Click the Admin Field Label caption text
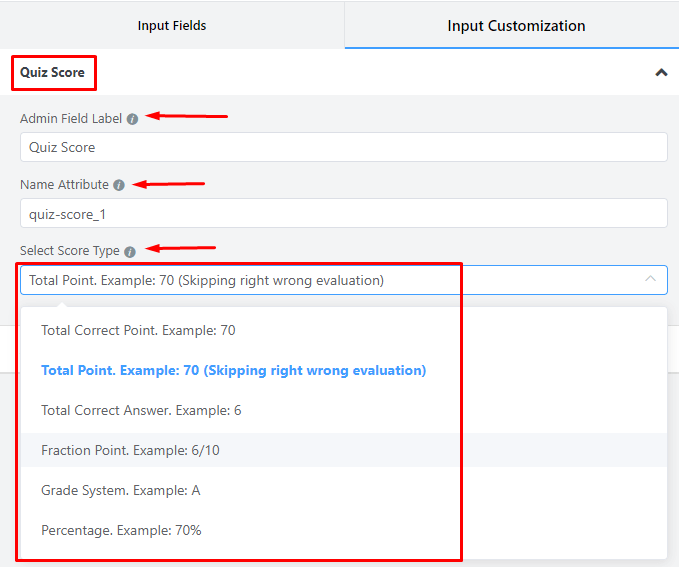679x567 pixels. [x=71, y=119]
